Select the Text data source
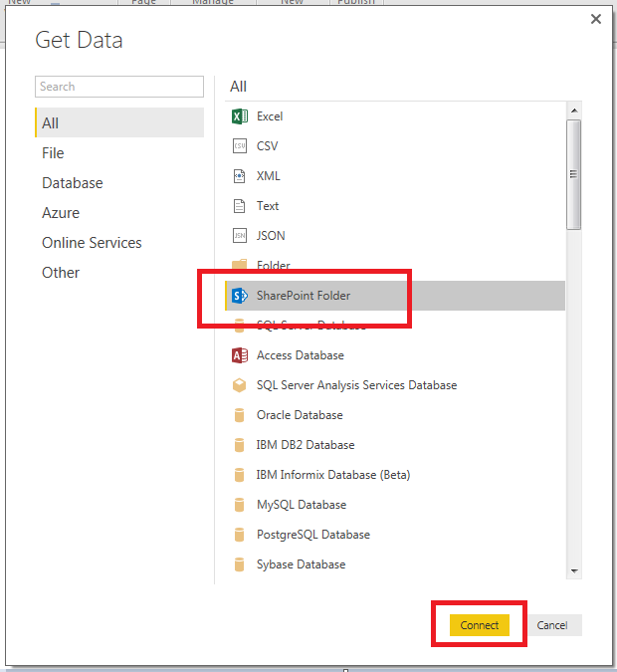Image resolution: width=617 pixels, height=672 pixels. pyautogui.click(x=395, y=206)
